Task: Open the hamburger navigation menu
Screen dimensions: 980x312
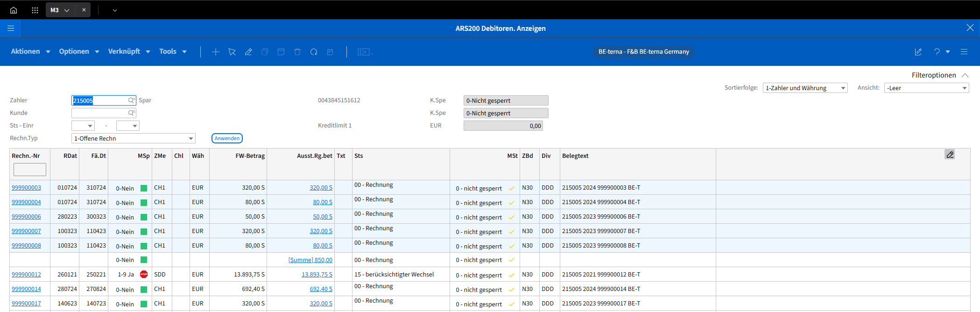Action: (x=11, y=28)
